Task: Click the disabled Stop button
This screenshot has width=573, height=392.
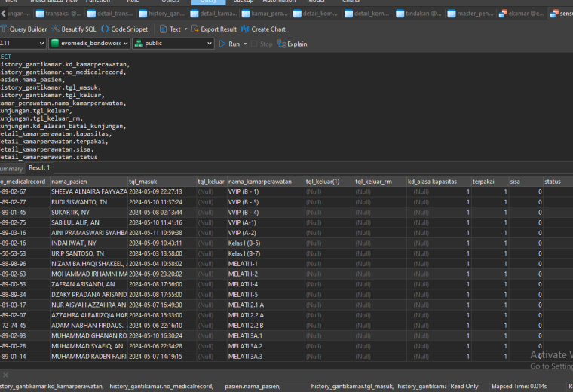Action: click(x=262, y=44)
